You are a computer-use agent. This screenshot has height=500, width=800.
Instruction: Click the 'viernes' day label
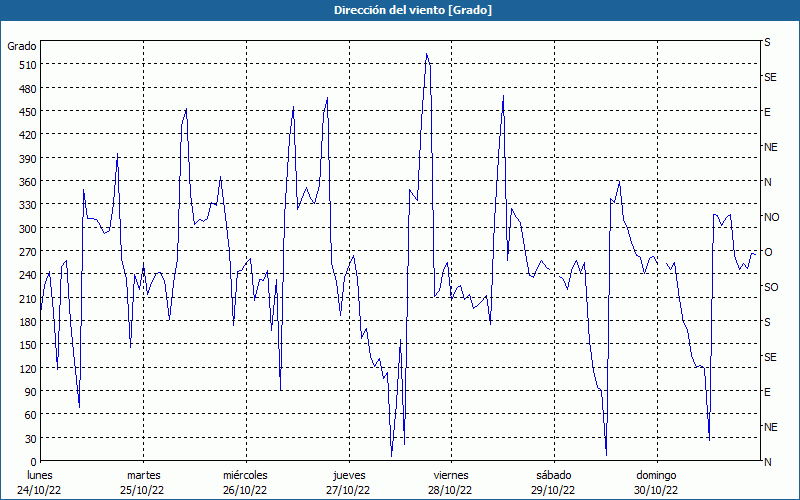click(451, 475)
